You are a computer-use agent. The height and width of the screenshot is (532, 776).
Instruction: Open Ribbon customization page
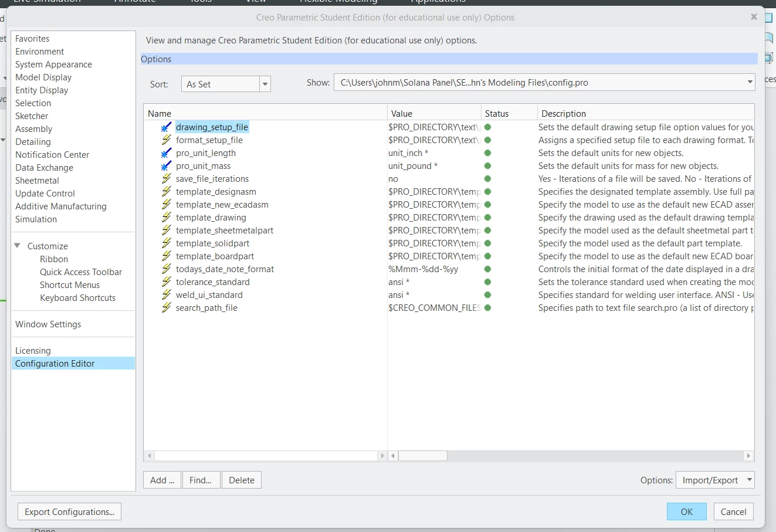click(x=54, y=259)
